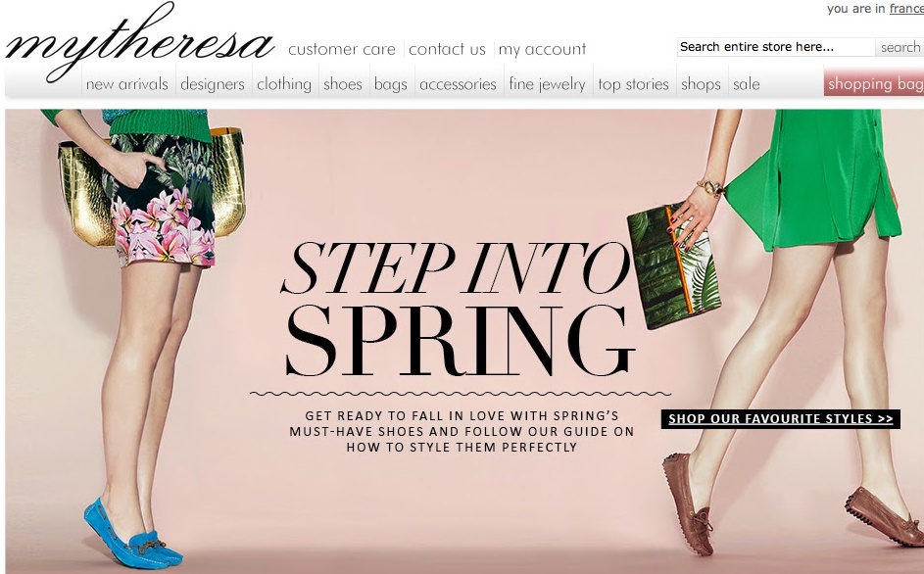Open the top stories tab

click(x=634, y=84)
